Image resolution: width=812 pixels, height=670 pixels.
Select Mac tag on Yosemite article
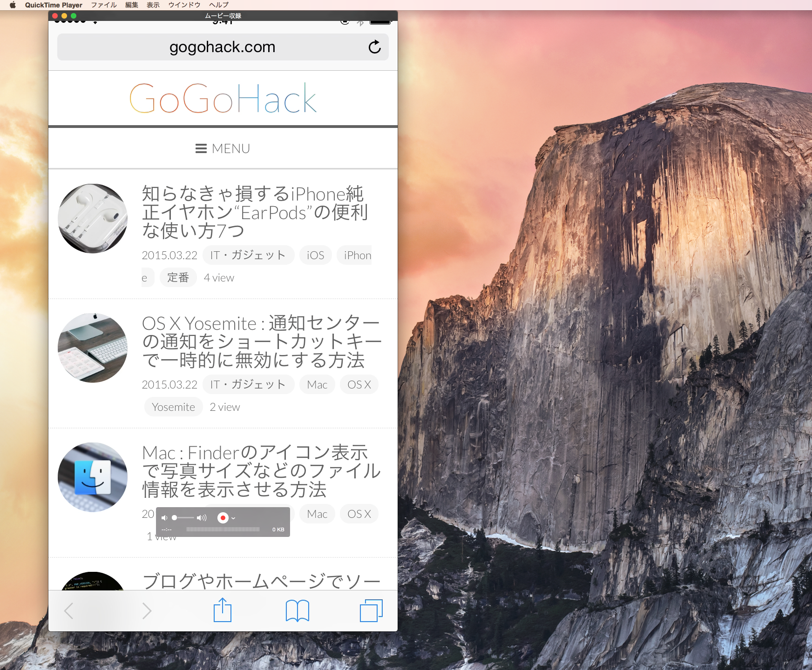pyautogui.click(x=317, y=384)
